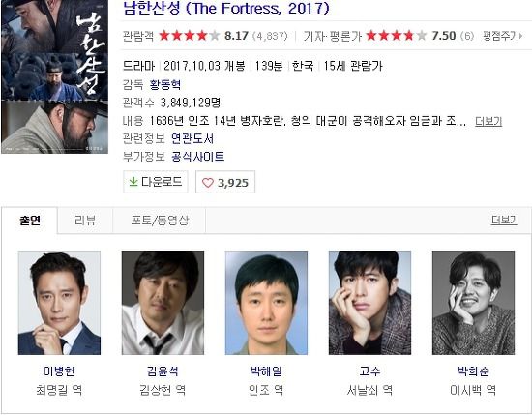Click 김윤석 actor photo

[x=163, y=303]
